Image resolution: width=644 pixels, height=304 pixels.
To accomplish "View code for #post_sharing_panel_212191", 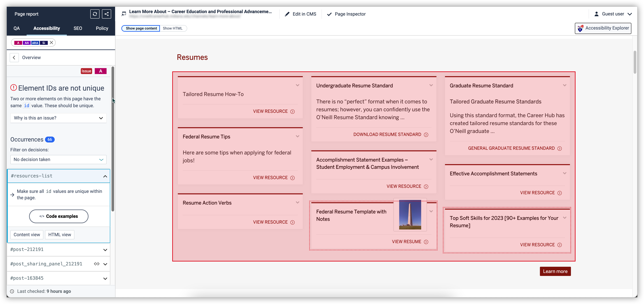I will (97, 264).
